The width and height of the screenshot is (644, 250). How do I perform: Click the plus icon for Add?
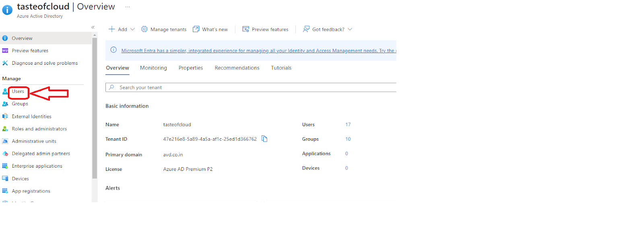click(112, 29)
